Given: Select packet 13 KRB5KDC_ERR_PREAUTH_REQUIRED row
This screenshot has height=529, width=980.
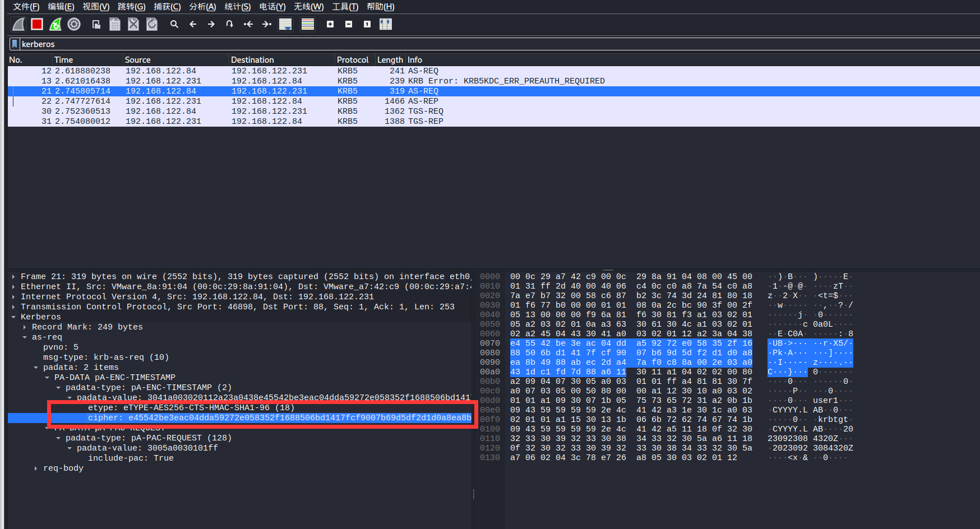Looking at the screenshot, I should pyautogui.click(x=493, y=81).
